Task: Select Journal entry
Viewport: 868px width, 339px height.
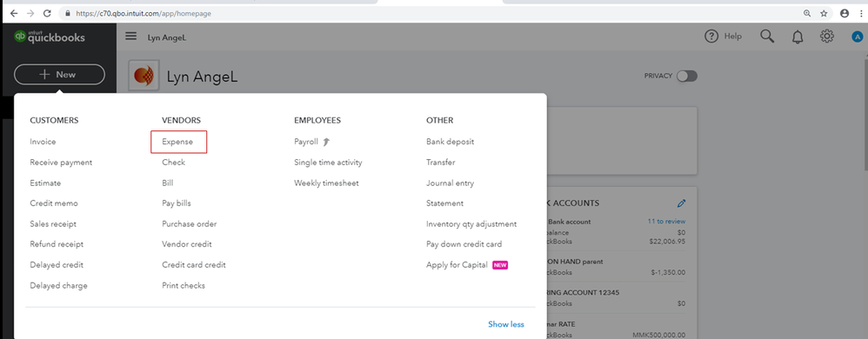Action: 450,183
